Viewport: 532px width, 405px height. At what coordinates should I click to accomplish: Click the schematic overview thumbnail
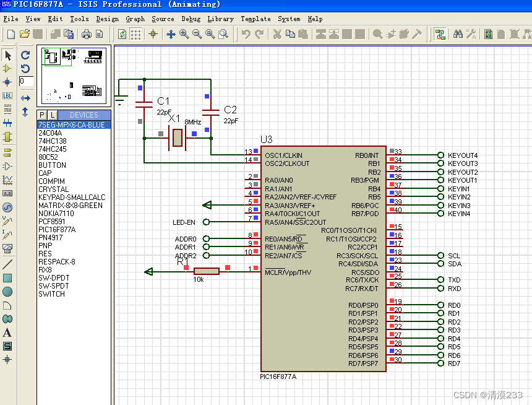pos(74,76)
